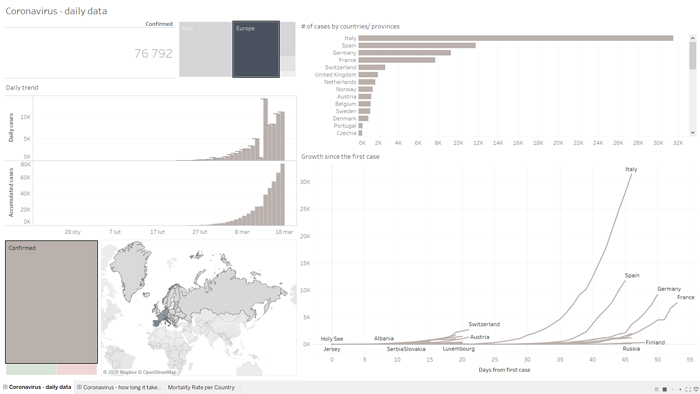Select the green tile under Confirmed
Screen dimensions: 700x394
point(31,369)
